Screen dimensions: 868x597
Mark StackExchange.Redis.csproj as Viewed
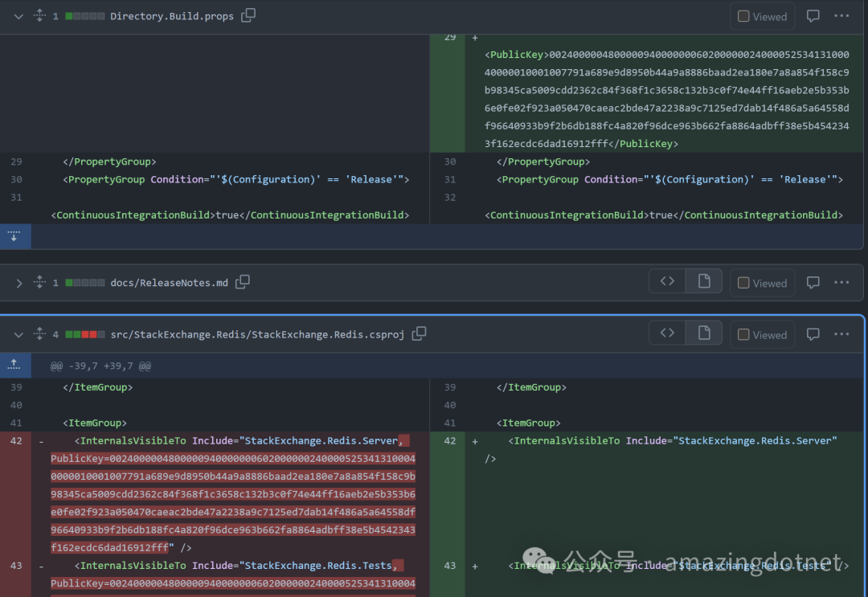[x=762, y=335]
